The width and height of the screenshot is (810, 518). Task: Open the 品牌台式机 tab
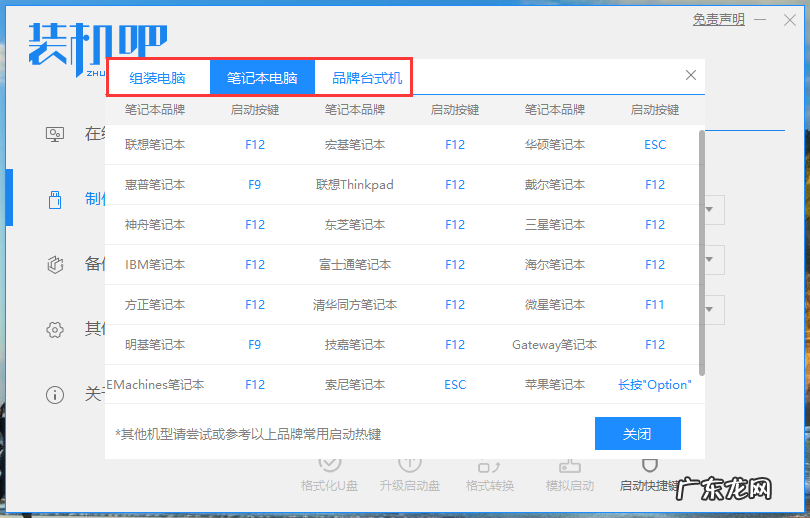point(367,78)
